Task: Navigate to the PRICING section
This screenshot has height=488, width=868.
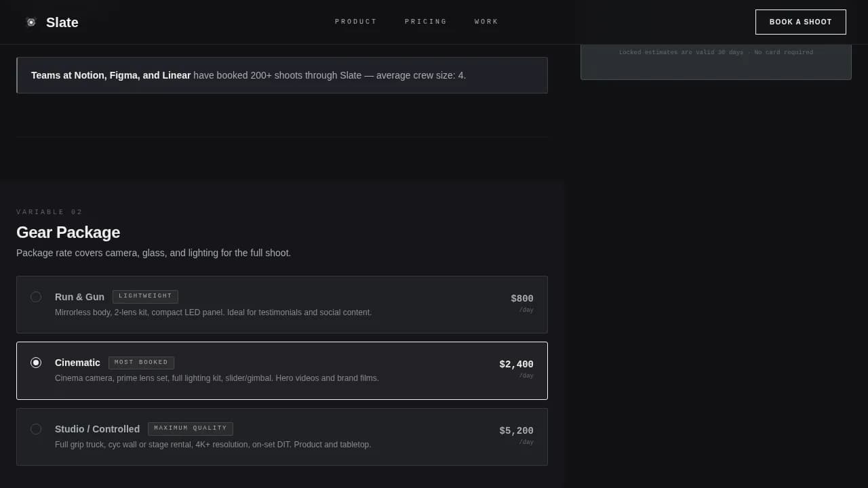Action: click(x=426, y=21)
